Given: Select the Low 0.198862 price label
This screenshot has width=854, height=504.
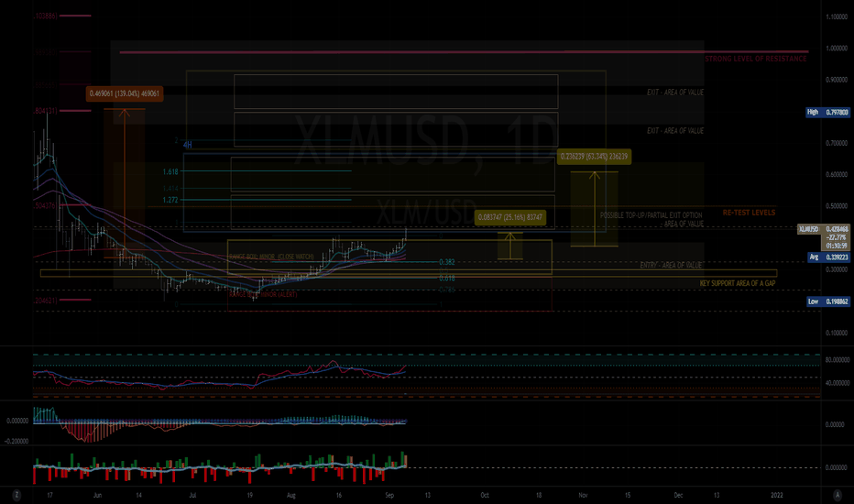Looking at the screenshot, I should [827, 301].
